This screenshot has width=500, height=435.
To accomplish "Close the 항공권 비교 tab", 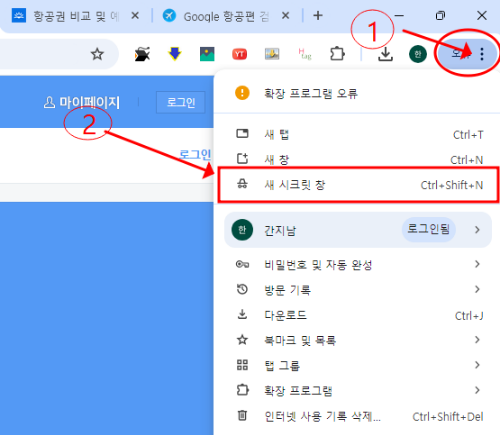I will click(135, 15).
